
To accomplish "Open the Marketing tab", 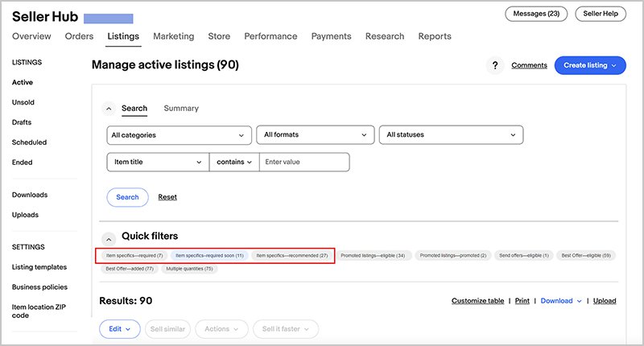I will point(174,36).
